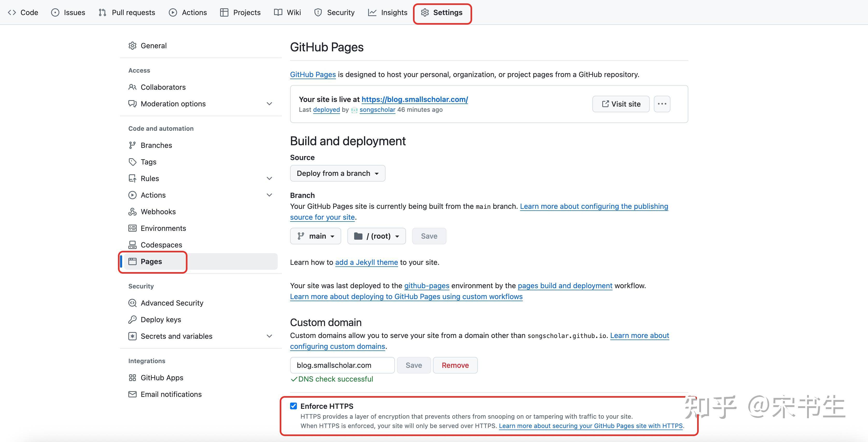The width and height of the screenshot is (868, 442).
Task: Click the Environments server icon
Action: click(x=132, y=228)
